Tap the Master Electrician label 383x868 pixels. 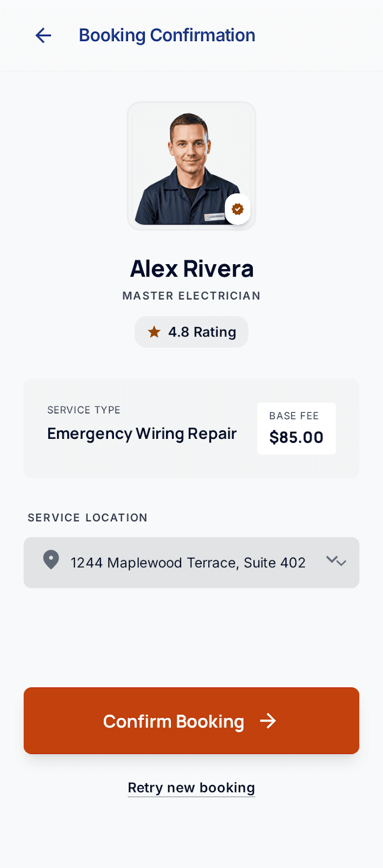pos(191,296)
